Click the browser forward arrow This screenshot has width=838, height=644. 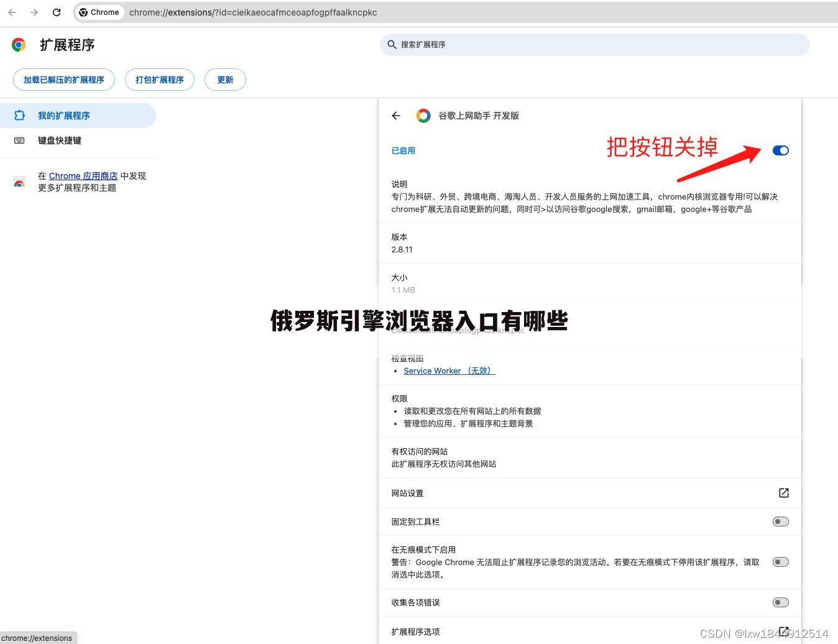[x=34, y=12]
